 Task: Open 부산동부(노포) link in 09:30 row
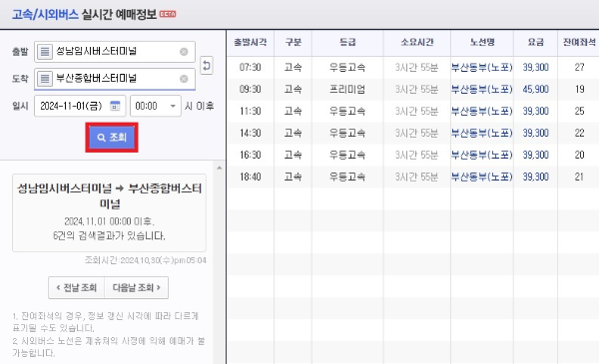pyautogui.click(x=482, y=90)
